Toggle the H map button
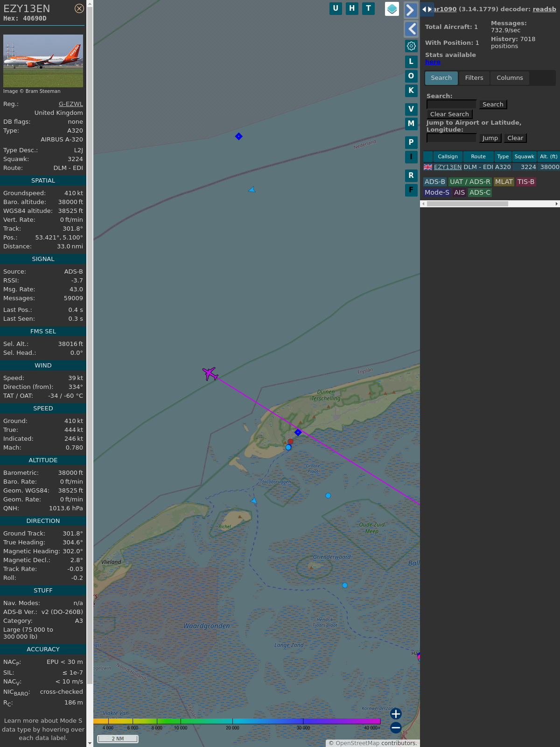The height and width of the screenshot is (747, 560). coord(352,8)
